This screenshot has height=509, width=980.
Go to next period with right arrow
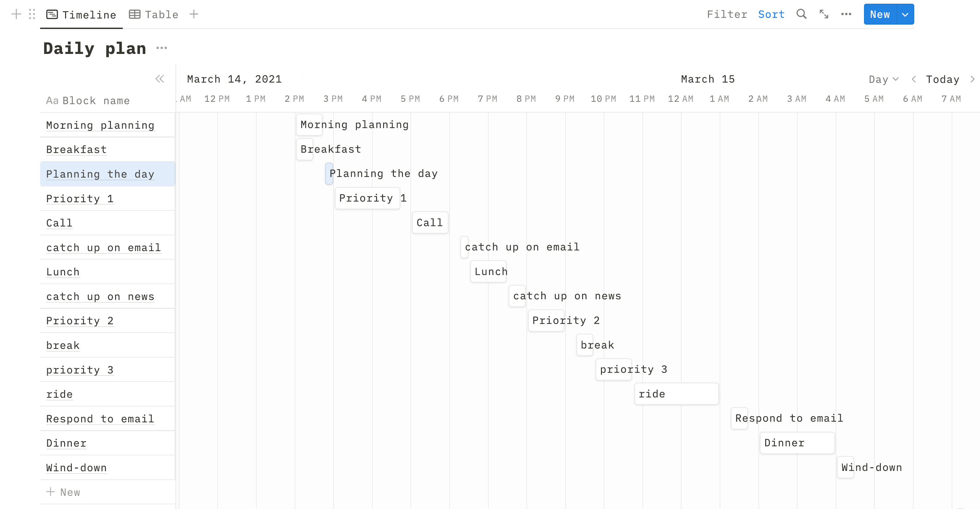972,79
